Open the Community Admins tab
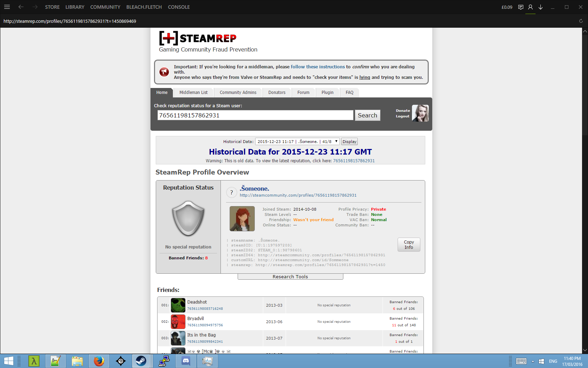This screenshot has height=368, width=588. [x=238, y=93]
